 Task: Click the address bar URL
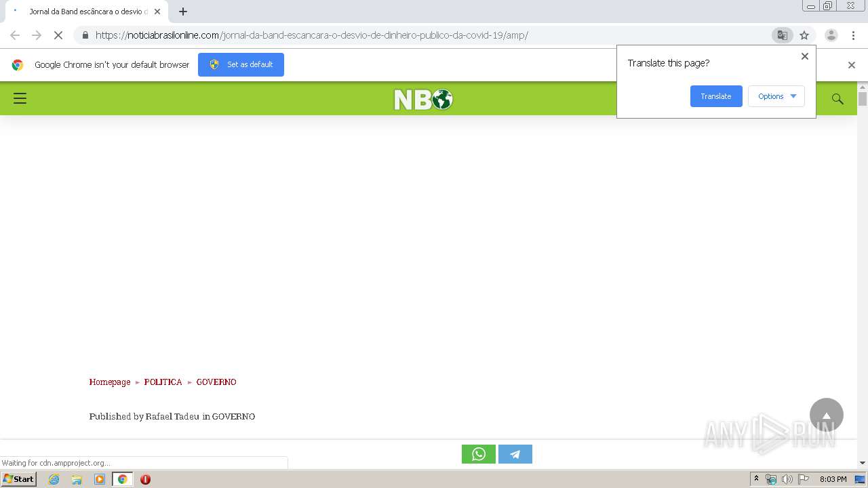[312, 35]
